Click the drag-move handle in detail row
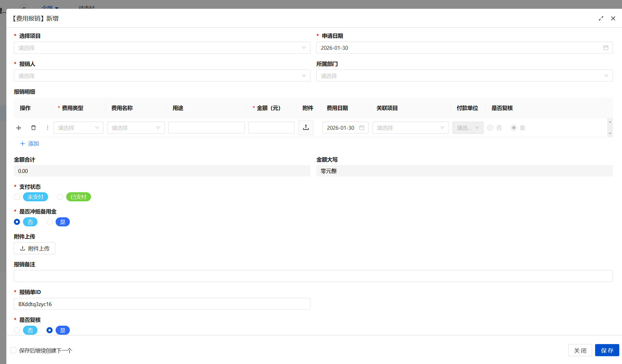The width and height of the screenshot is (622, 364). pyautogui.click(x=19, y=128)
